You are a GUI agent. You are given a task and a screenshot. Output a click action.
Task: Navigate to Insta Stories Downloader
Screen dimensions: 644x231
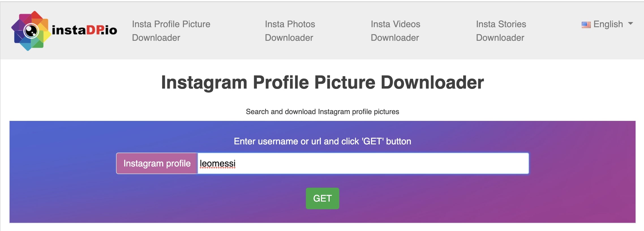coord(501,31)
